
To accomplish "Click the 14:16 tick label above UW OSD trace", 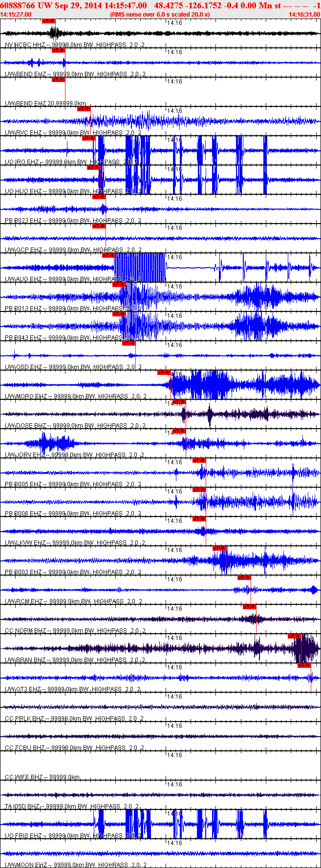I will [174, 345].
